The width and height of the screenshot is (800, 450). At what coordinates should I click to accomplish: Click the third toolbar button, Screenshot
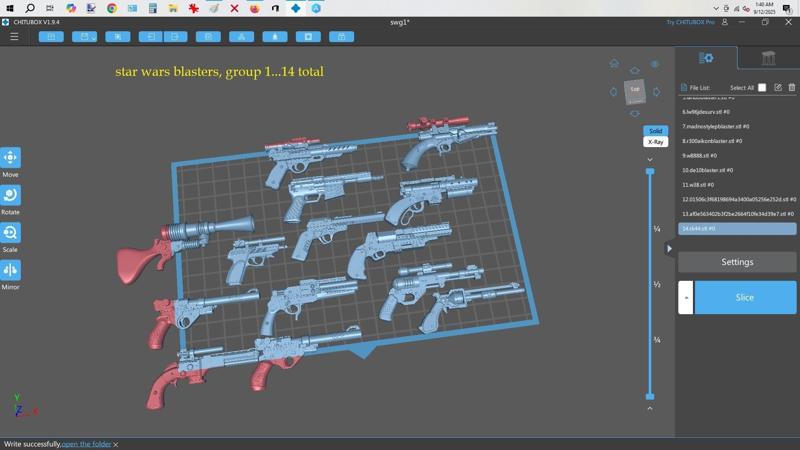tap(118, 37)
